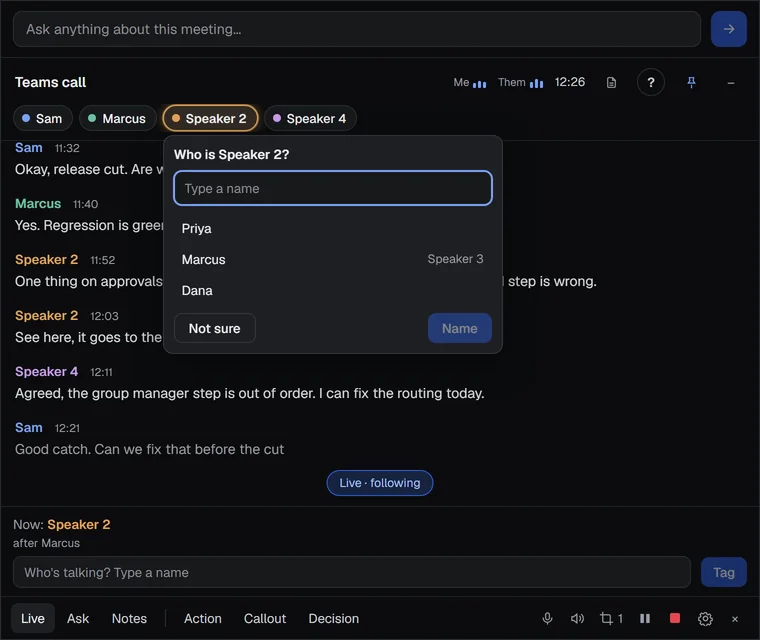
Task: Click 'Agreed, the group manager step' line
Action: tap(250, 393)
